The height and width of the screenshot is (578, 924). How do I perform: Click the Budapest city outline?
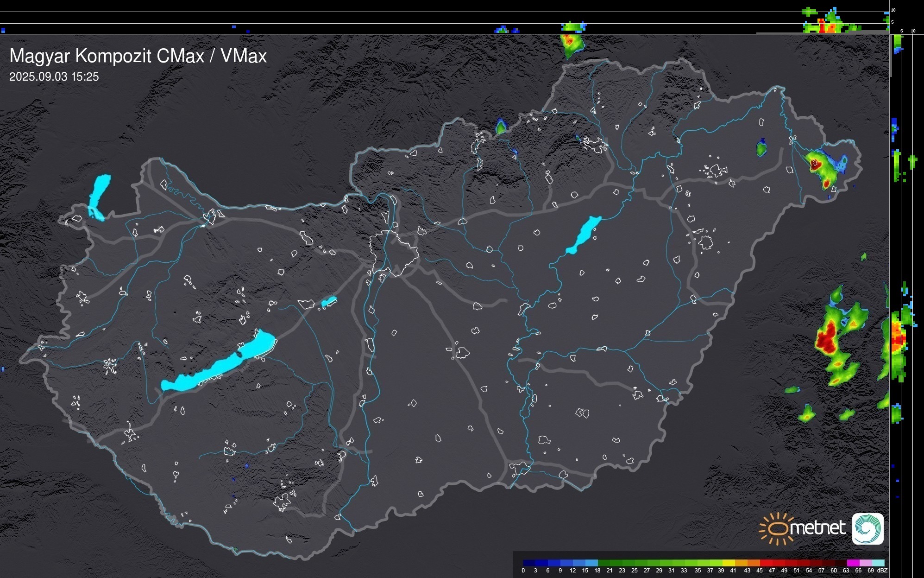394,253
